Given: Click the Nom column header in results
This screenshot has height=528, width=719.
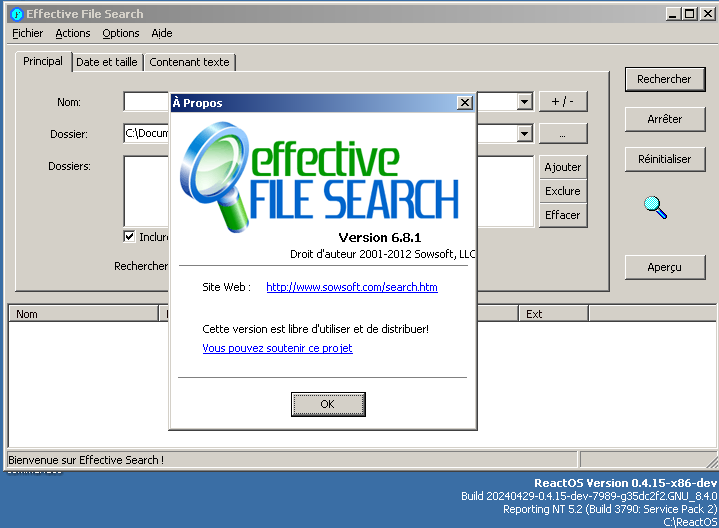Looking at the screenshot, I should pos(83,314).
